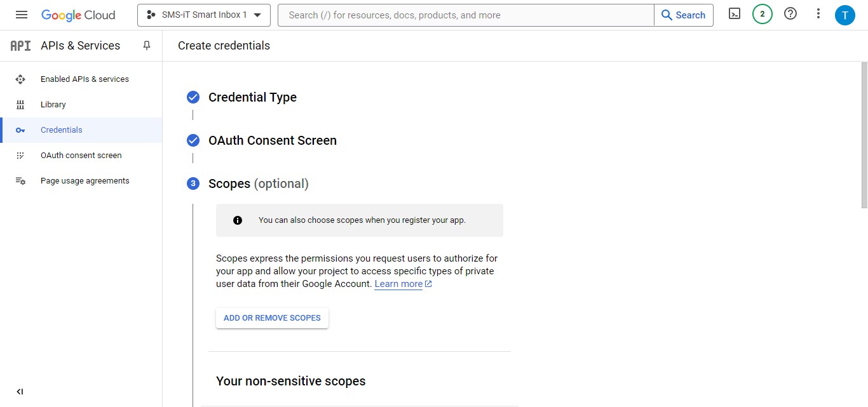Open the three-dot settings menu
Screen dimensions: 868x407
tap(818, 14)
